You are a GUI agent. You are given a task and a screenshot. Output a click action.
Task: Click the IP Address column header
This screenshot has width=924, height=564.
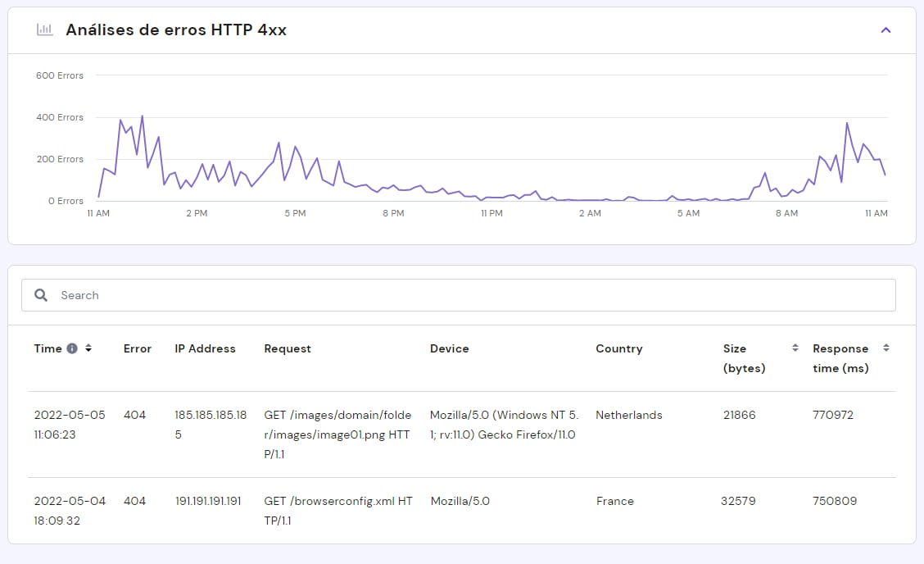click(x=205, y=348)
